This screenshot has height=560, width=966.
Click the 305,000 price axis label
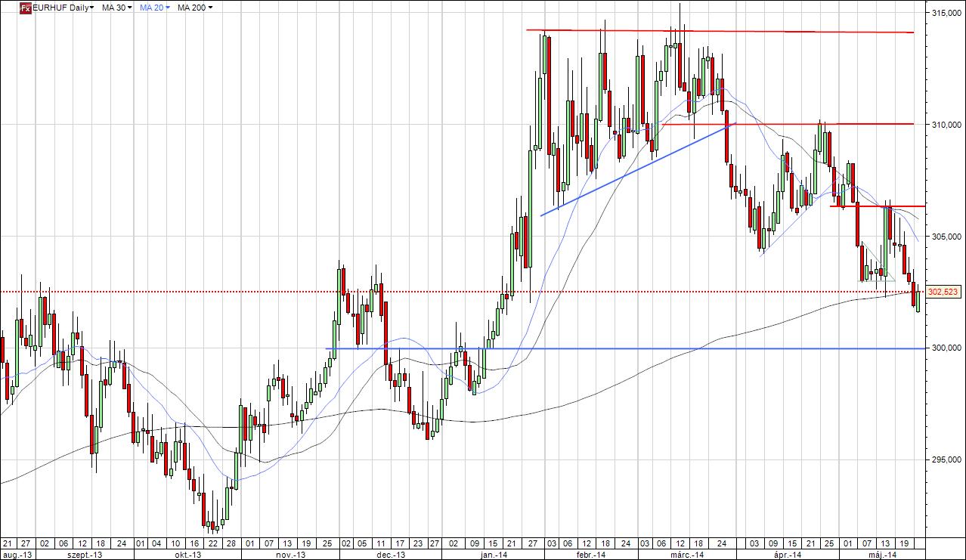pos(945,237)
